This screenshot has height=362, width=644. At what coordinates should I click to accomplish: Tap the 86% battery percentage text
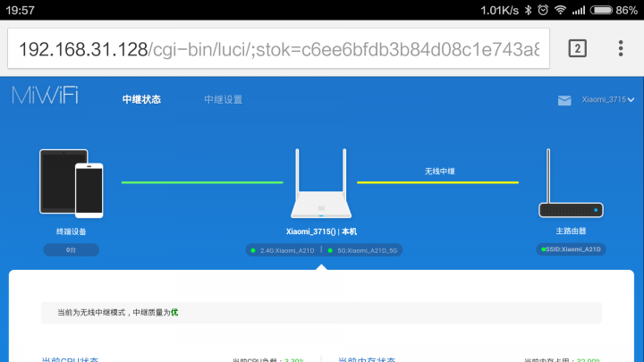[x=626, y=10]
